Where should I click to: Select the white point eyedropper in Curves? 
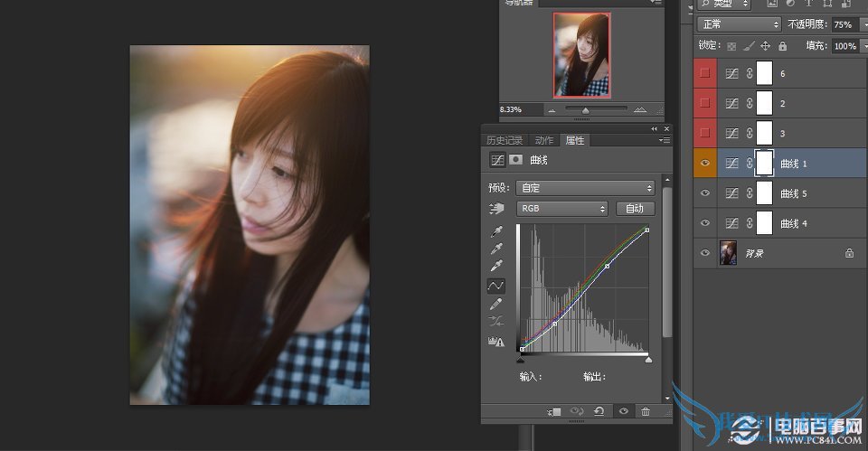(x=496, y=267)
